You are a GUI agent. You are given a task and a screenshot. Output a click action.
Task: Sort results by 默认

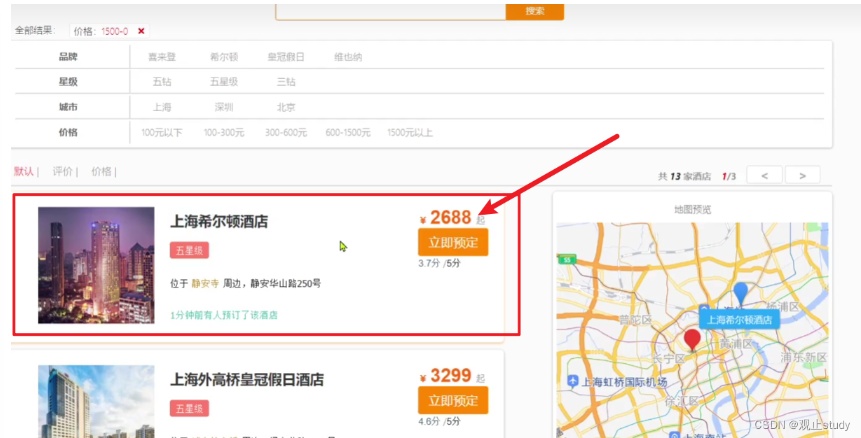[23, 171]
